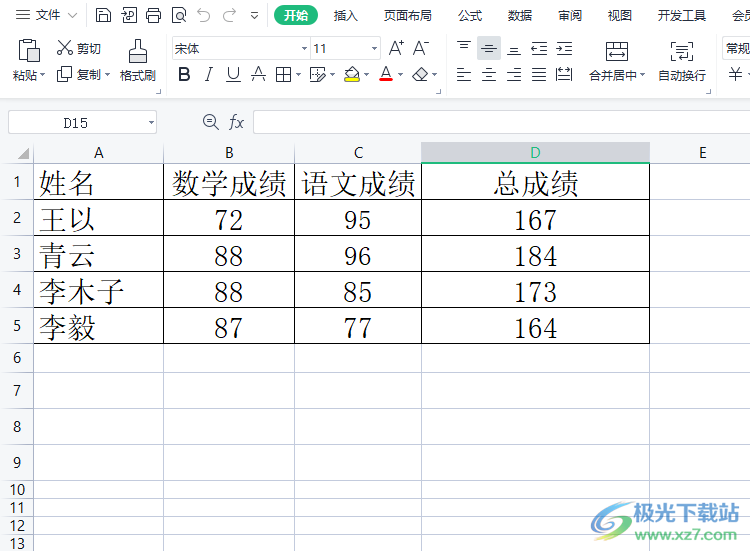Expand border options dropdown arrow

(x=298, y=75)
